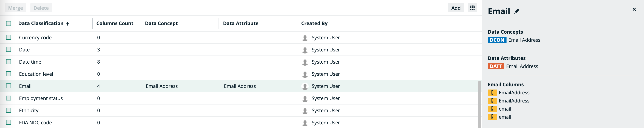
Task: Sort by Data Attribute column header
Action: 240,23
